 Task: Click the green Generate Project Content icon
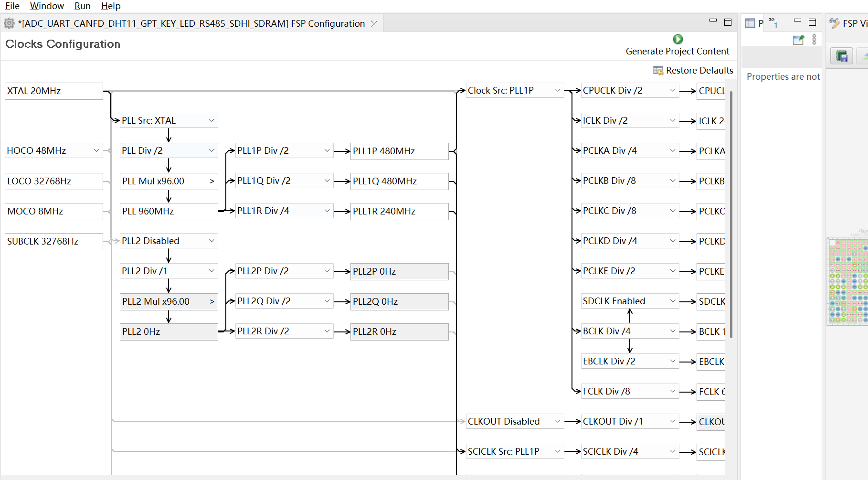point(677,39)
